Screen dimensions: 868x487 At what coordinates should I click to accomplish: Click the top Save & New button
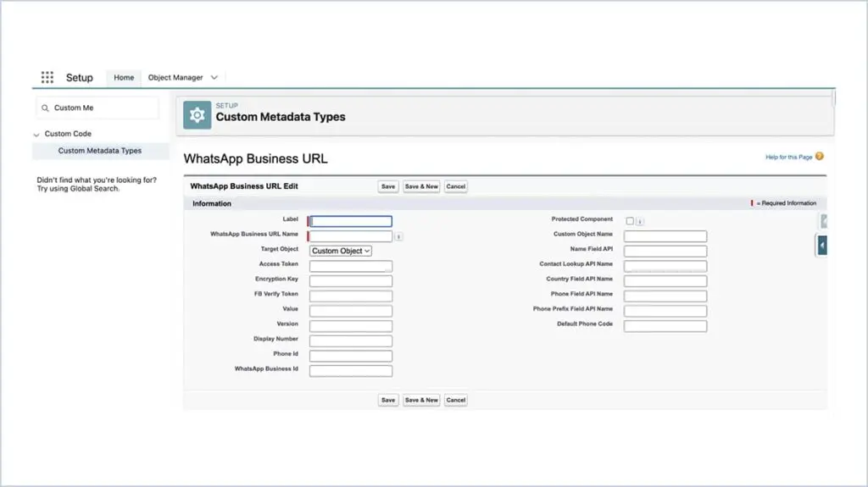(x=421, y=186)
